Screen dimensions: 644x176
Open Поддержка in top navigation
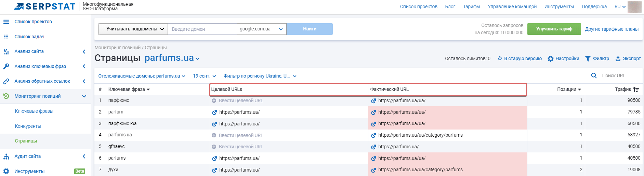pos(594,6)
